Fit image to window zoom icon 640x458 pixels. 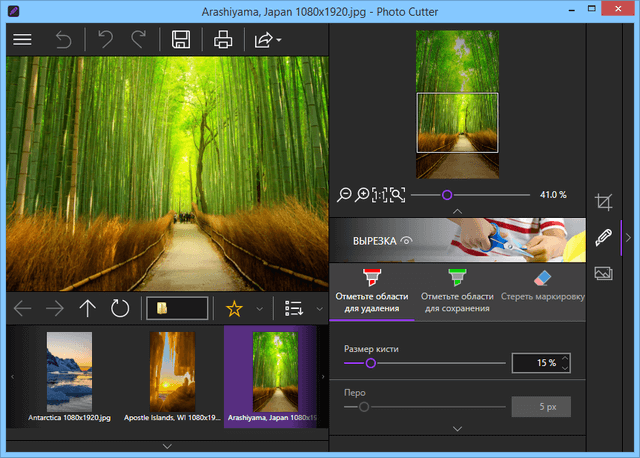point(397,195)
